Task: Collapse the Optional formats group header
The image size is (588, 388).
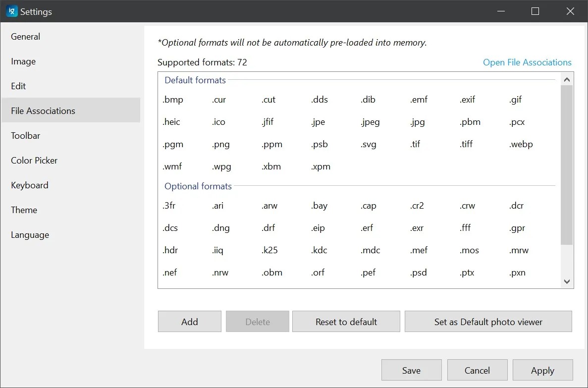Action: coord(198,186)
